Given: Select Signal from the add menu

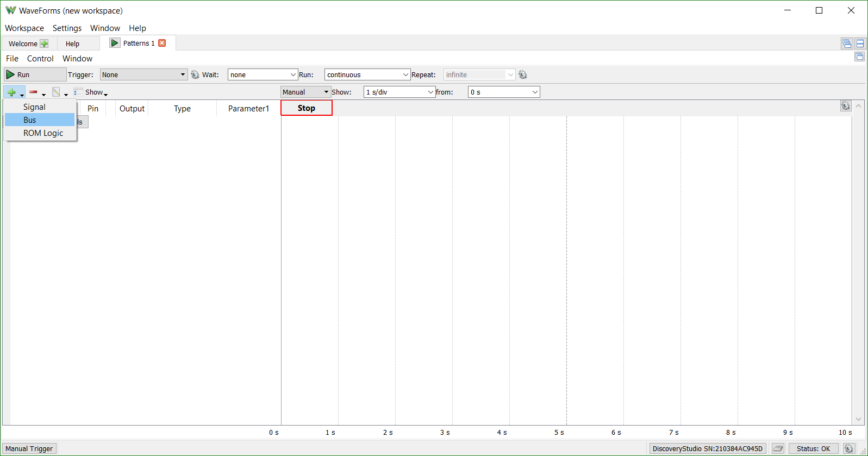Looking at the screenshot, I should tap(40, 107).
